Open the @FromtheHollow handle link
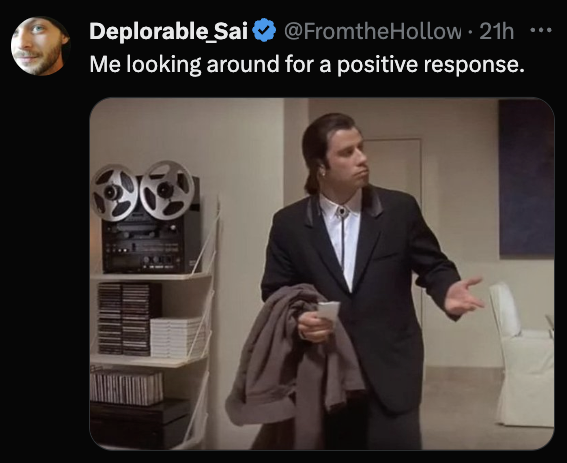 pos(372,31)
